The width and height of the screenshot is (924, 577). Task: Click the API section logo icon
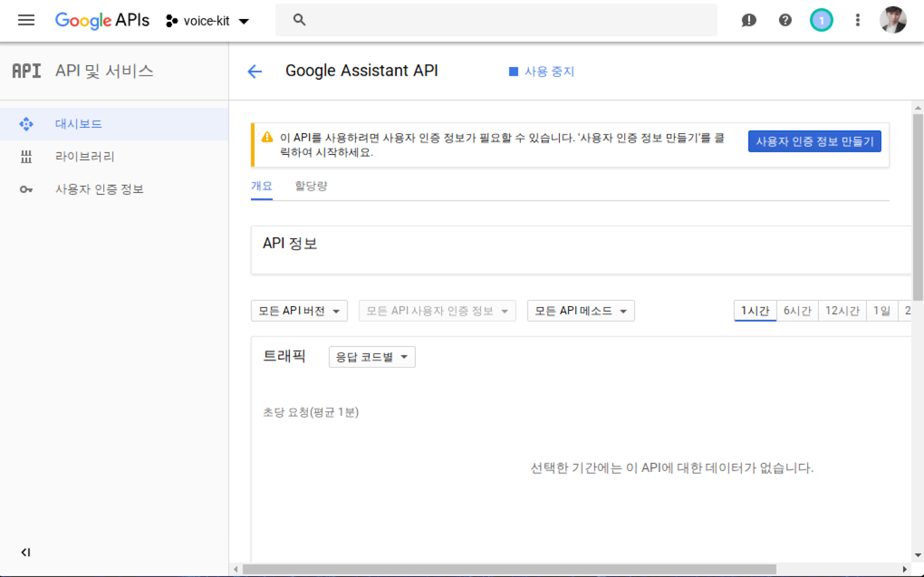coord(27,71)
